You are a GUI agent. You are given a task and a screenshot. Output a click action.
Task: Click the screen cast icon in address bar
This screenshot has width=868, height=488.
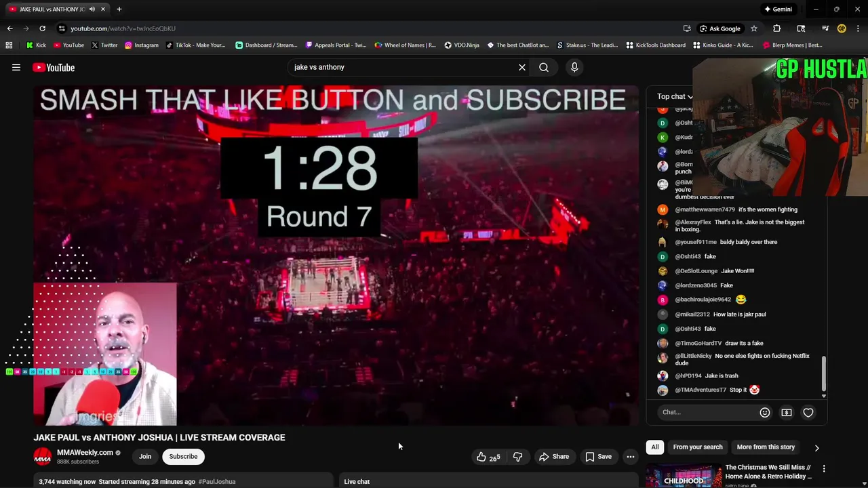click(687, 28)
